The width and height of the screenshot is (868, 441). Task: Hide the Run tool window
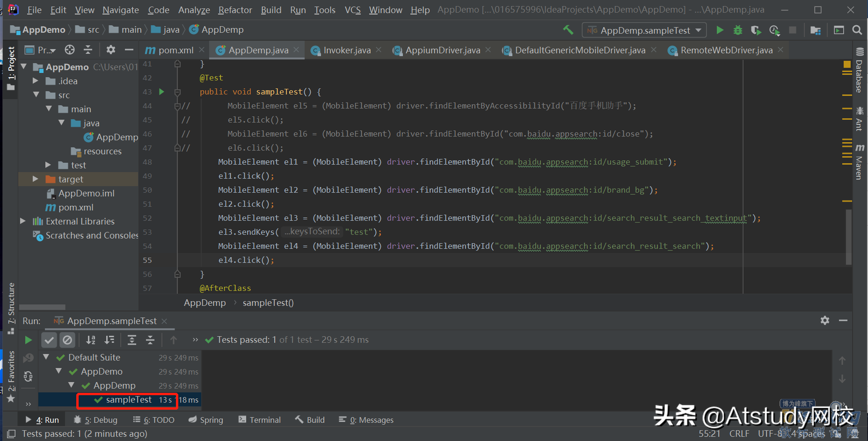coord(843,320)
